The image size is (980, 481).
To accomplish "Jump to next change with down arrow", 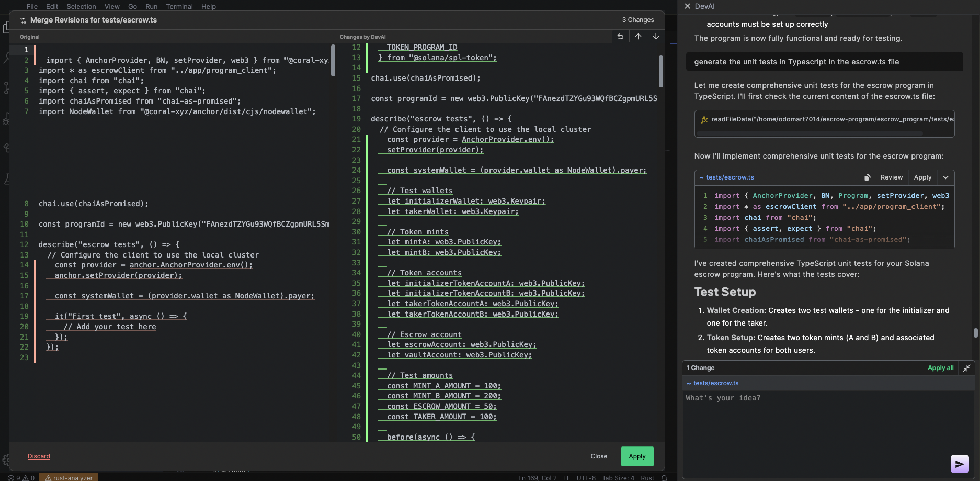I will tap(656, 36).
